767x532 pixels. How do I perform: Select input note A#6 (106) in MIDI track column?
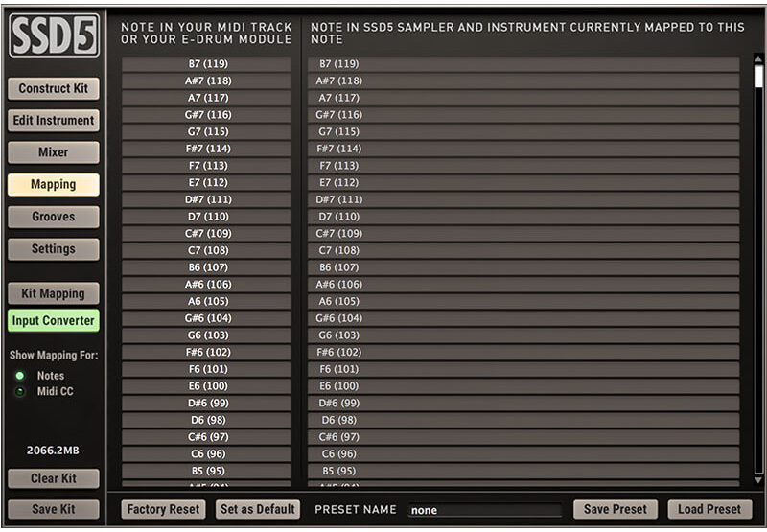click(x=206, y=284)
